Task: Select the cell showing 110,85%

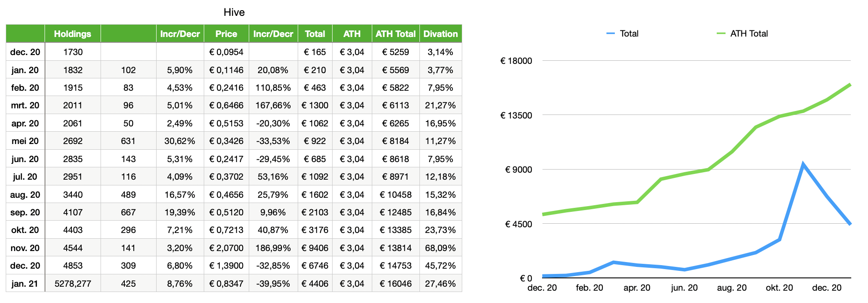Action: coord(273,88)
